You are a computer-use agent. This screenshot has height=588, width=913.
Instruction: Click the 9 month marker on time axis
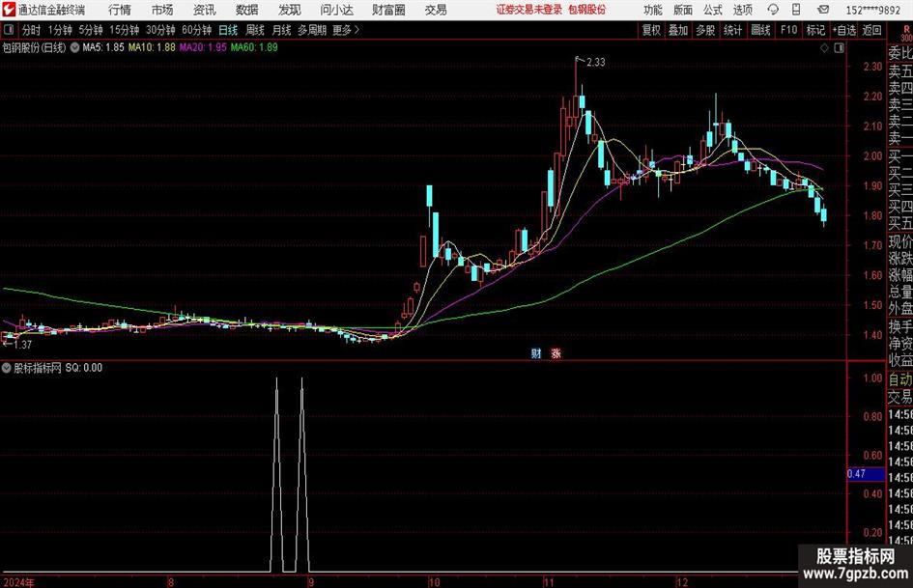(x=311, y=581)
